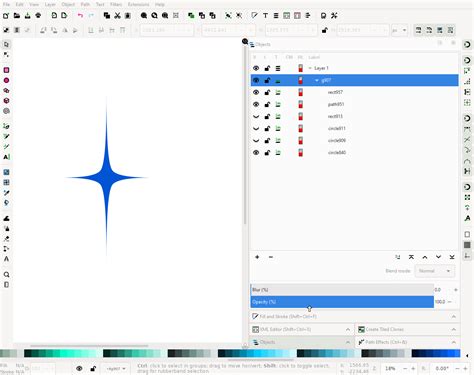Click the Paste clipboard icon

click(x=128, y=15)
